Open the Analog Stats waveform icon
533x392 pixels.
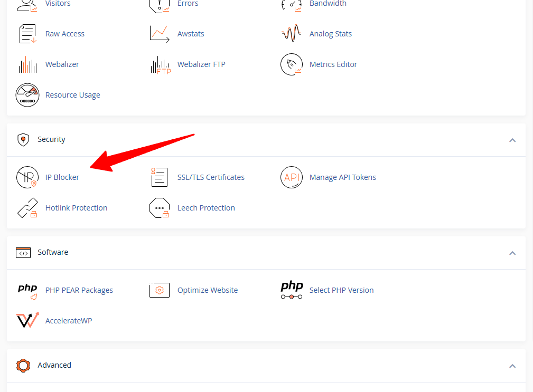[291, 33]
